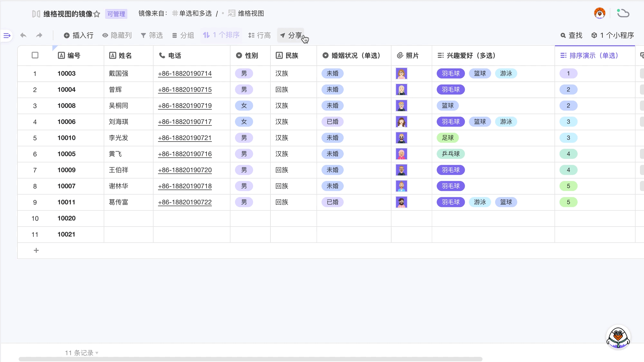Click the undo arrow icon
The width and height of the screenshot is (644, 362).
coord(23,35)
